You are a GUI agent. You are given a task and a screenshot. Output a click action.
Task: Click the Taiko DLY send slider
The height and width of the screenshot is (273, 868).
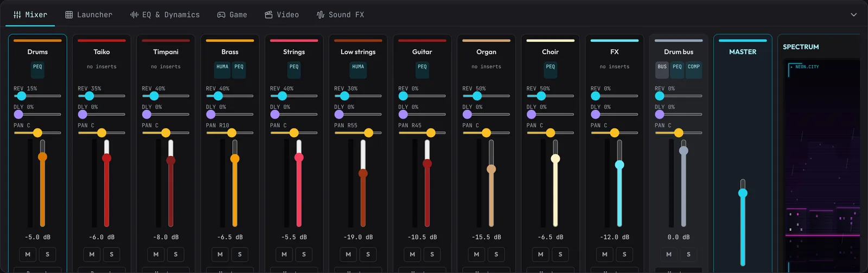coord(101,114)
